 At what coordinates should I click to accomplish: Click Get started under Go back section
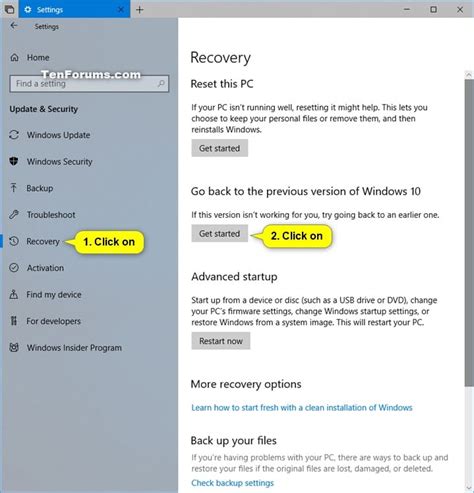click(x=219, y=233)
